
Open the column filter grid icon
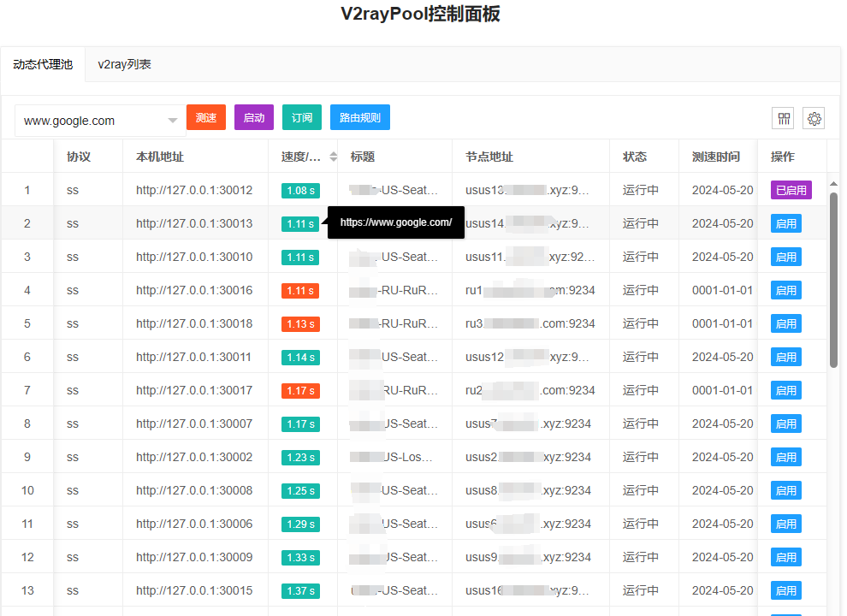(784, 118)
